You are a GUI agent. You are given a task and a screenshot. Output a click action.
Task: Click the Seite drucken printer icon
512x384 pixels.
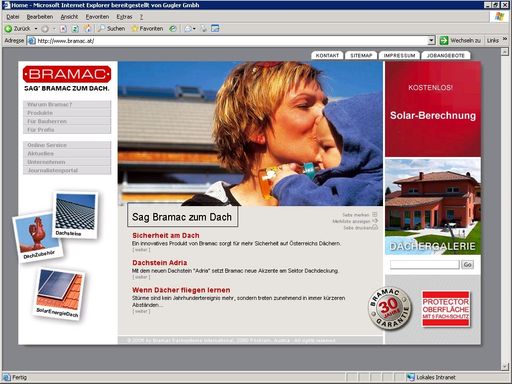tap(375, 227)
